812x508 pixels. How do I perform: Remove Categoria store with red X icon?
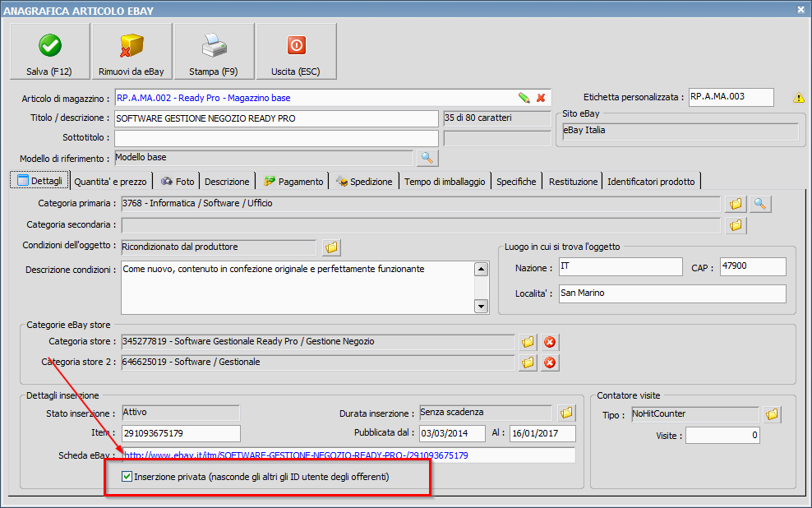coord(550,342)
